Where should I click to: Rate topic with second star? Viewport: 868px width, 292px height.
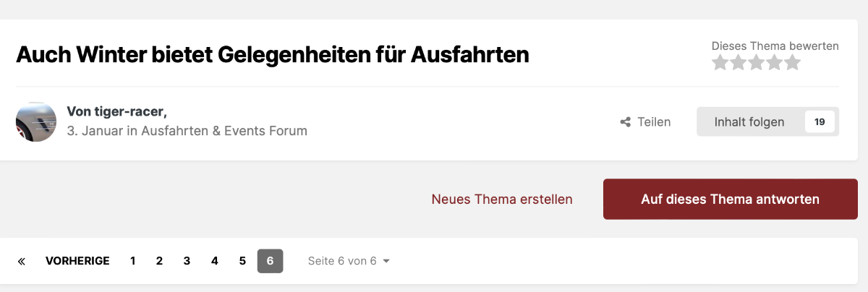pyautogui.click(x=738, y=63)
